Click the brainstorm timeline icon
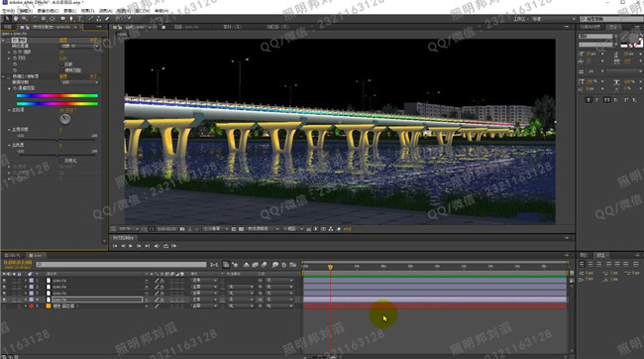Screen dimensions: 644x359 point(275,265)
